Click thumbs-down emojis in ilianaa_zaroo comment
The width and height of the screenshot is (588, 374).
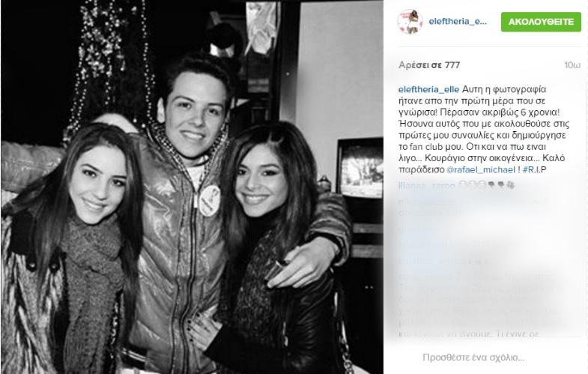(x=496, y=185)
